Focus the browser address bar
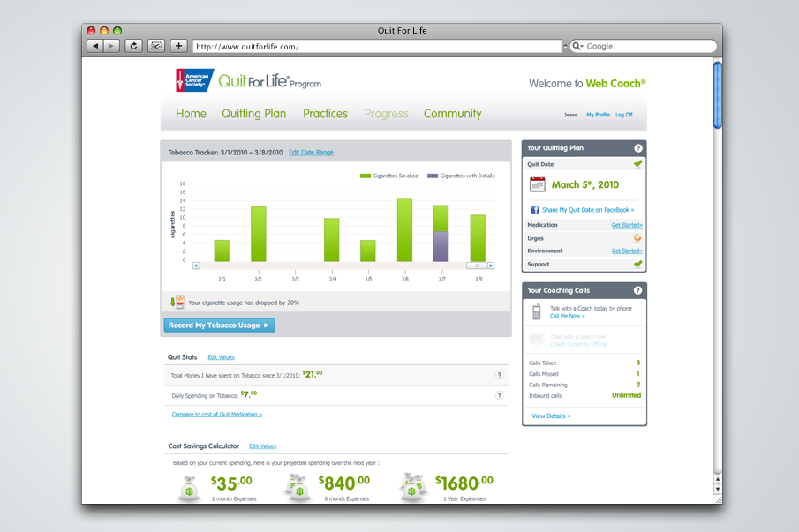 [377, 47]
